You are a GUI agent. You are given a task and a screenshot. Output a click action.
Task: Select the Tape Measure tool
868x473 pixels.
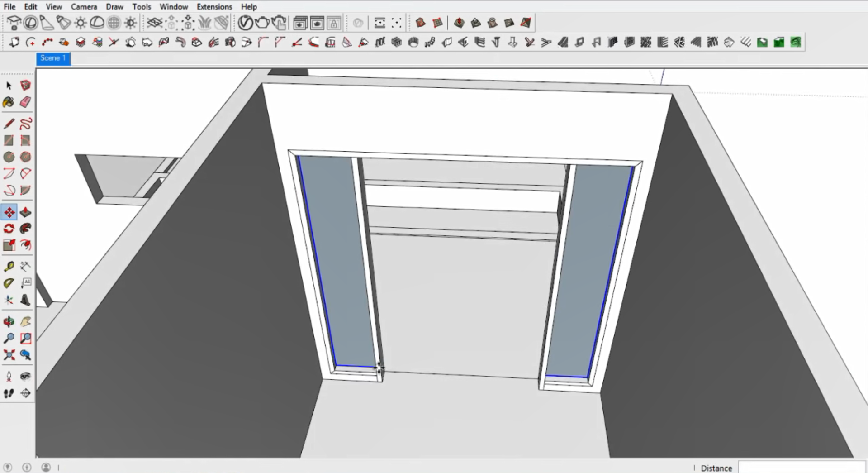point(9,267)
